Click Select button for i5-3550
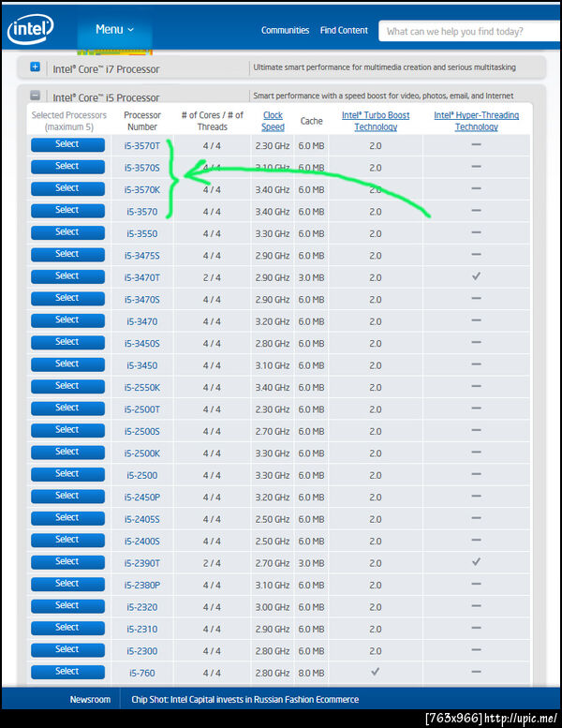The height and width of the screenshot is (728, 562). tap(67, 232)
